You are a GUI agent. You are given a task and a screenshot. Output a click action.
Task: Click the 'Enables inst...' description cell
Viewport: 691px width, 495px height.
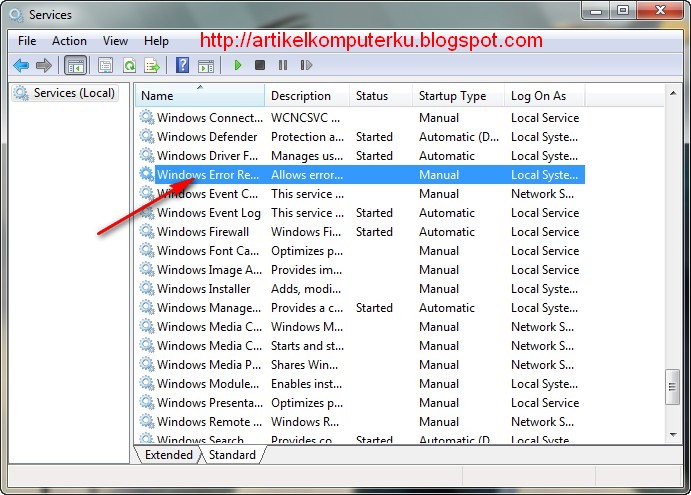(x=306, y=383)
